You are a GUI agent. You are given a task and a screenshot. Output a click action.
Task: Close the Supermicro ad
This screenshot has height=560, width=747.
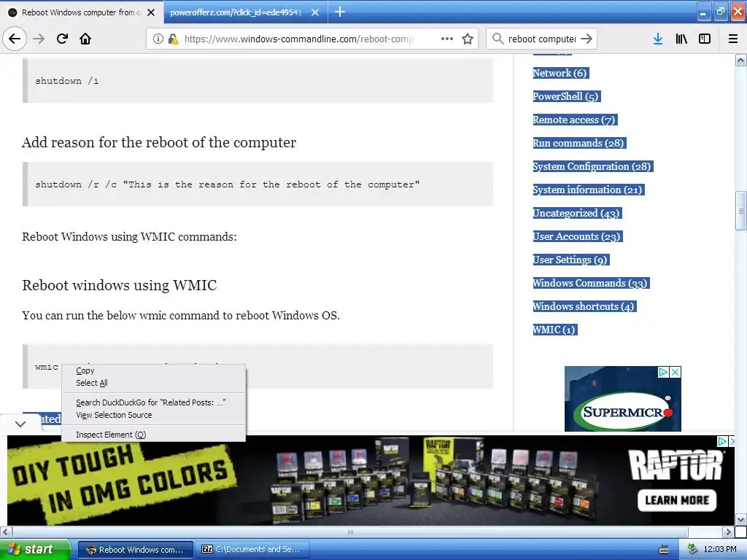pyautogui.click(x=675, y=372)
